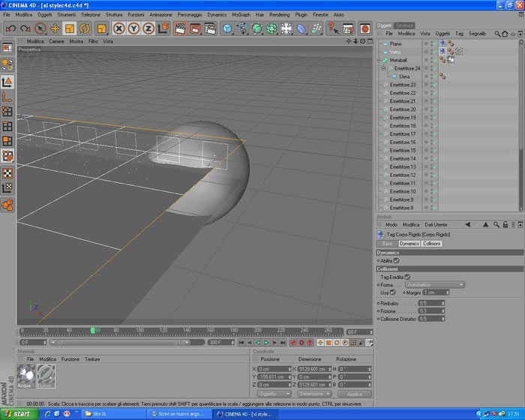Image resolution: width=525 pixels, height=420 pixels.
Task: Open the Forma Automatico dropdown
Action: point(435,285)
